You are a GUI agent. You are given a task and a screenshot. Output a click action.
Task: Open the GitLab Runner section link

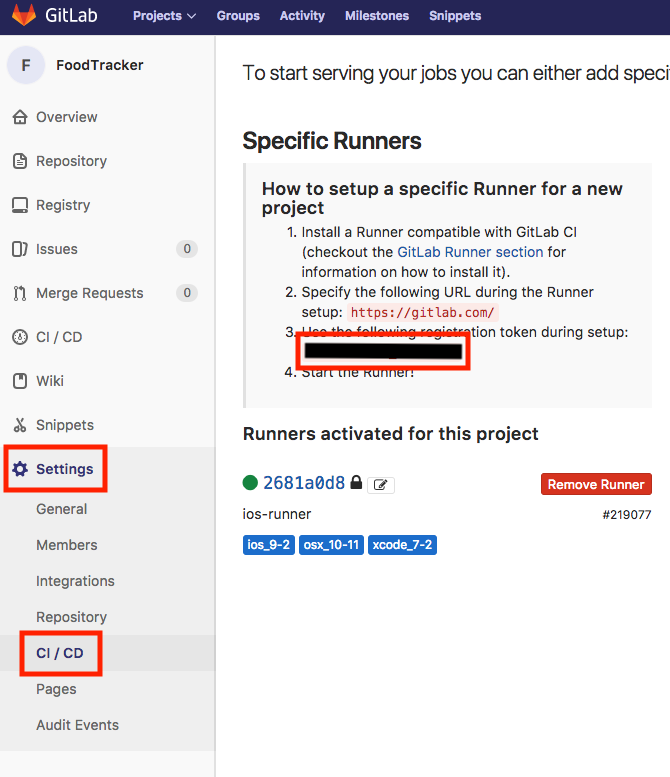tap(470, 252)
